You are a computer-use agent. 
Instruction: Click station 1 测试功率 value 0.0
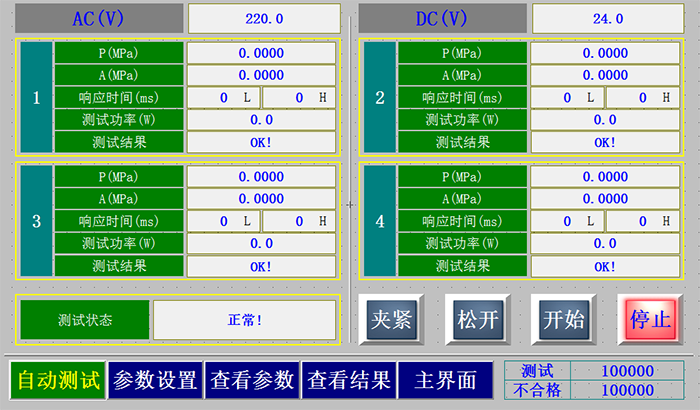click(x=261, y=120)
